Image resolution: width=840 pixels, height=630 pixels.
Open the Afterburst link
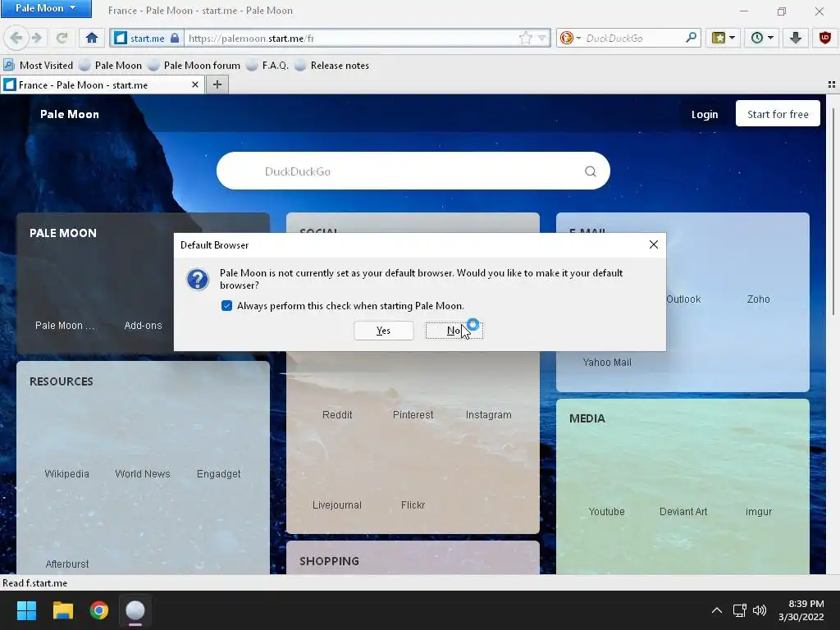click(67, 564)
